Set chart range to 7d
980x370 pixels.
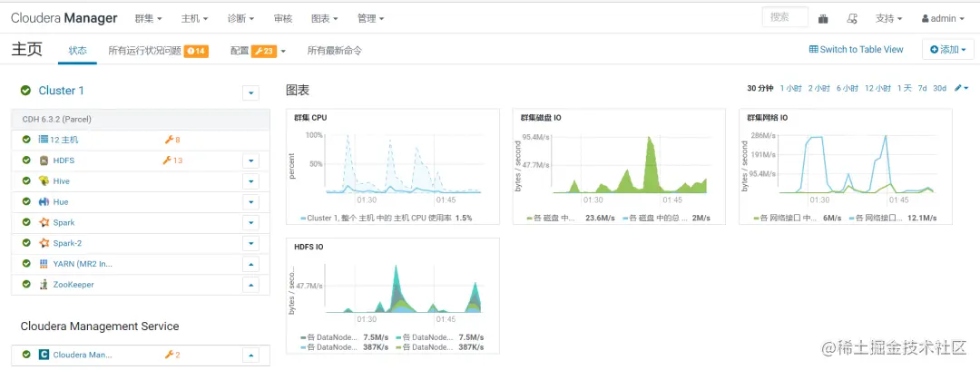click(x=922, y=88)
